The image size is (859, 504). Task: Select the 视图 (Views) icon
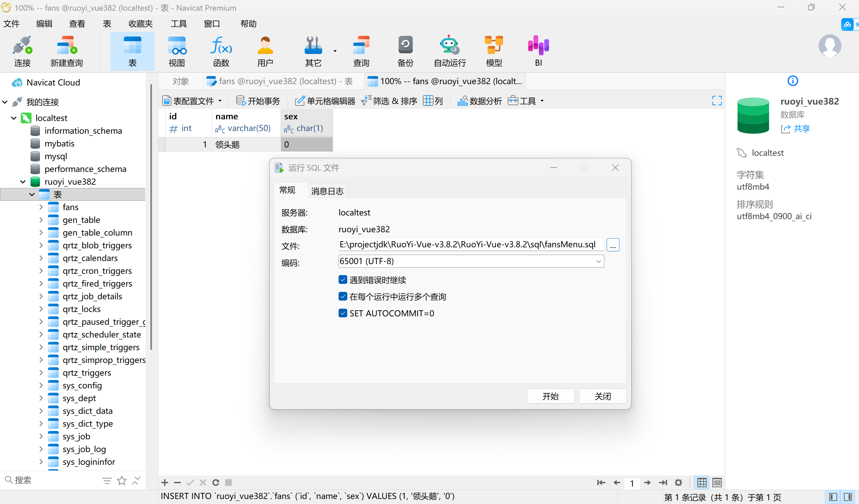(177, 50)
